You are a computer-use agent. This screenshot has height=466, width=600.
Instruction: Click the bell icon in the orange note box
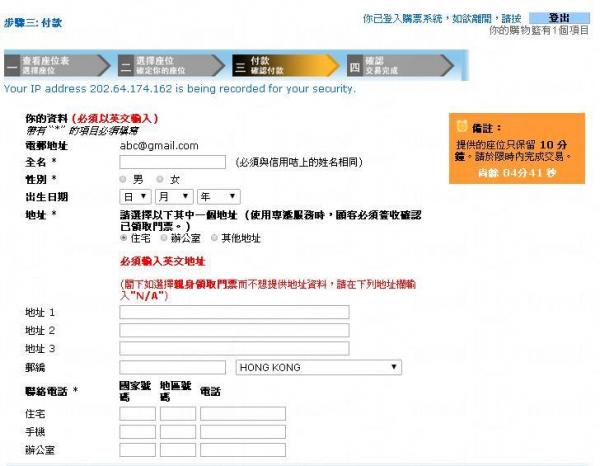point(461,127)
